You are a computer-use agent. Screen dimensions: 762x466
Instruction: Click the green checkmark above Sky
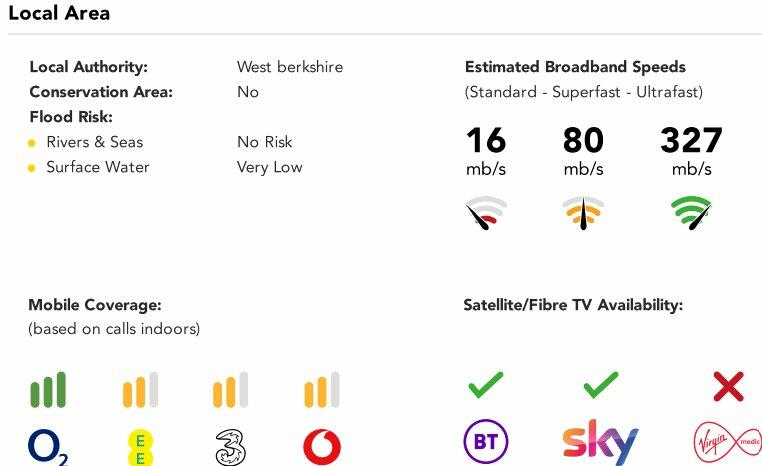(x=600, y=385)
